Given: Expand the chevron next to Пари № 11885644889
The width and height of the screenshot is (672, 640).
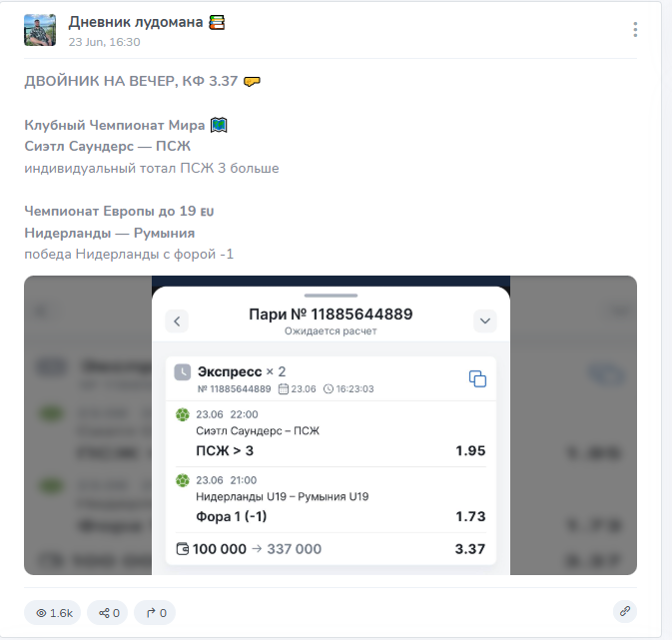Looking at the screenshot, I should [484, 321].
